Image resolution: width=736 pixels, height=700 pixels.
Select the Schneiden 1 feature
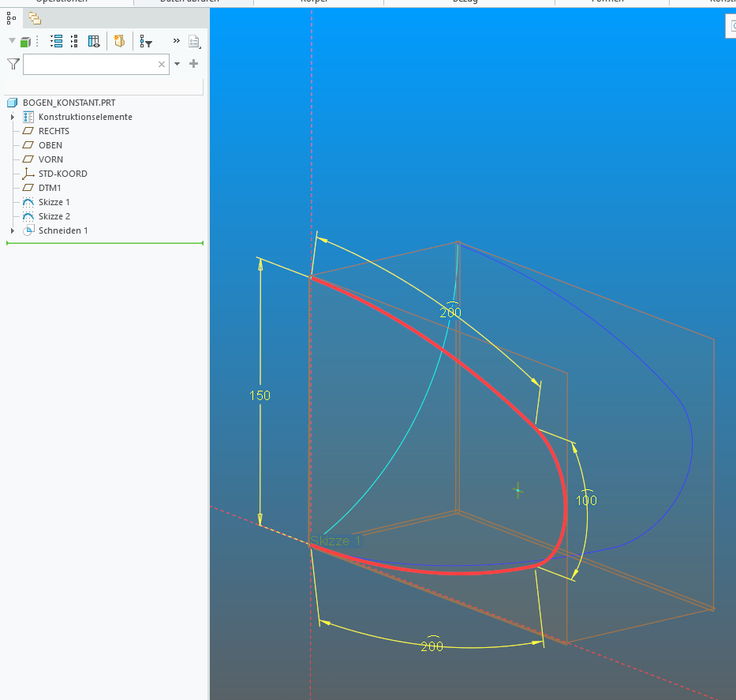[63, 230]
